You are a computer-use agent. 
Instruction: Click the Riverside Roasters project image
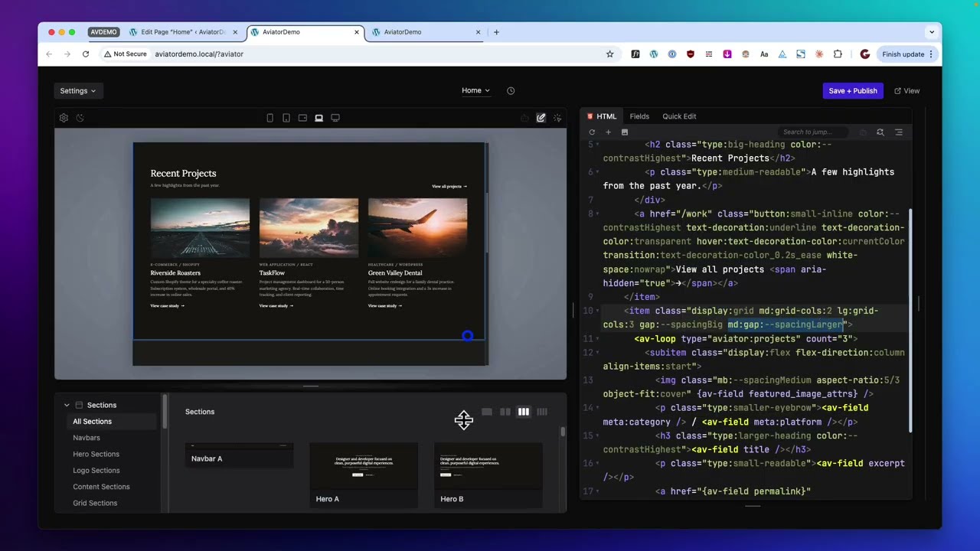coord(200,227)
